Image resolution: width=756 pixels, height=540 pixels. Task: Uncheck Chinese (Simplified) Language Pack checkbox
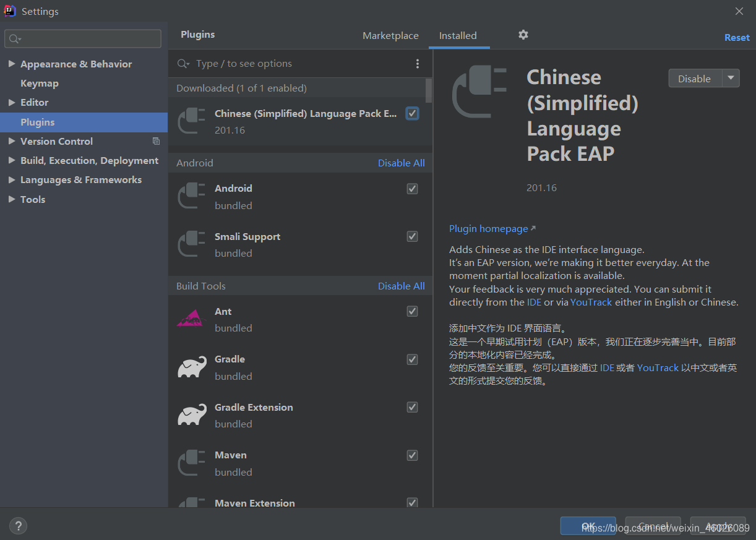click(412, 113)
